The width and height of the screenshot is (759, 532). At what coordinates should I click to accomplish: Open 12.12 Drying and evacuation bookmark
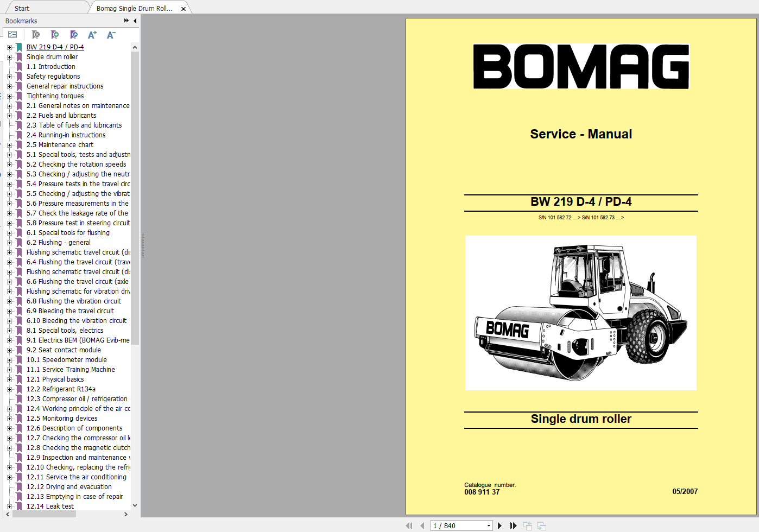(x=69, y=487)
